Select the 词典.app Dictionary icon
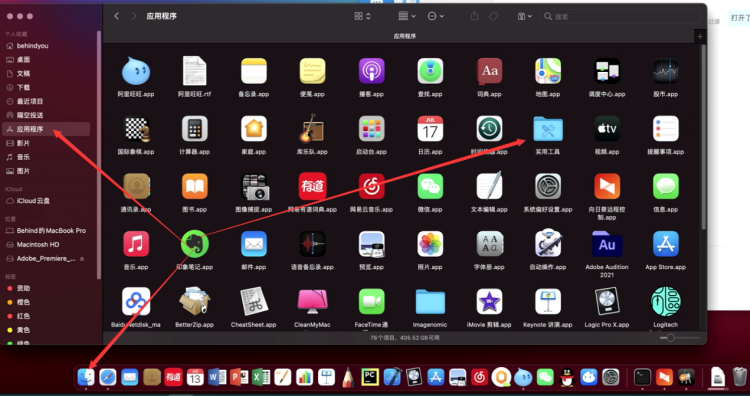The image size is (750, 396). 489,71
